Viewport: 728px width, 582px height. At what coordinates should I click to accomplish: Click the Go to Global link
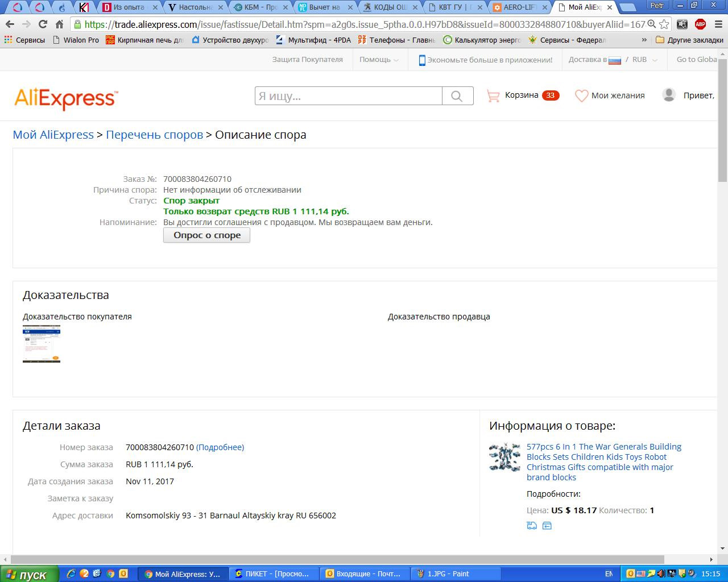697,60
